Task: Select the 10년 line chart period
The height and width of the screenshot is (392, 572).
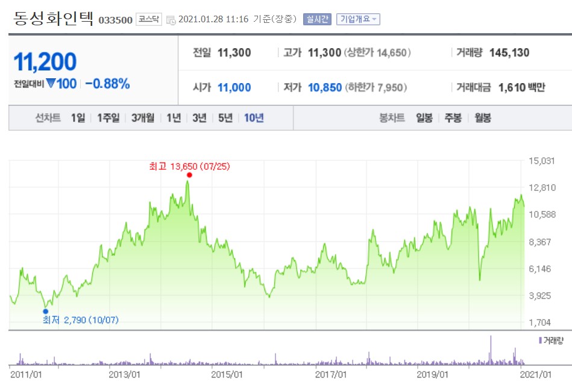Action: pyautogui.click(x=254, y=117)
